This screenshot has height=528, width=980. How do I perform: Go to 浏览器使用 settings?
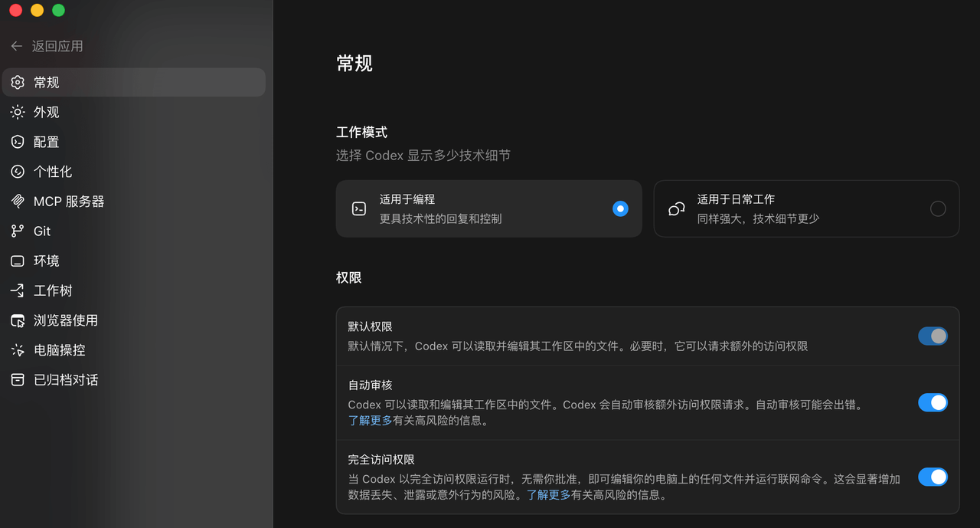click(134, 320)
